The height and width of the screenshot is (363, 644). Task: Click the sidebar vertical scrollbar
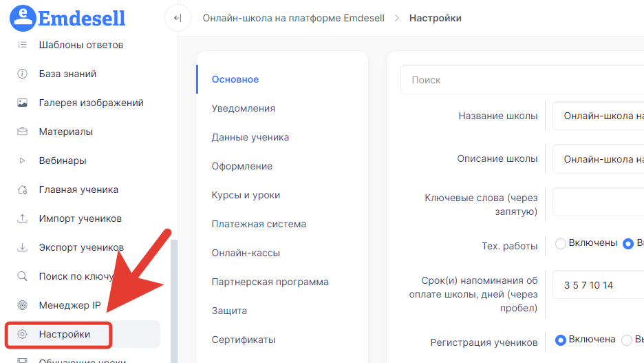coord(174,301)
